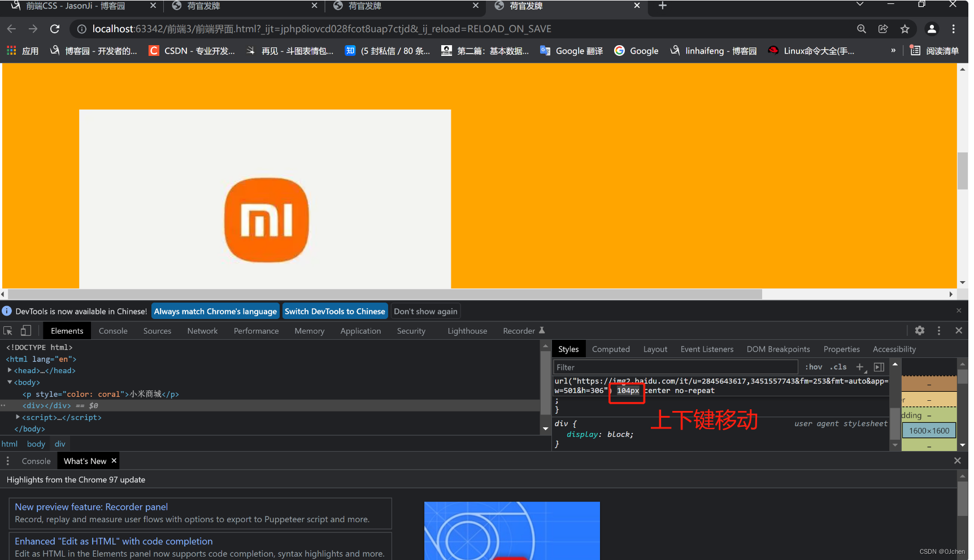This screenshot has height=560, width=974.
Task: Open the drawer three-dot menu
Action: click(8, 461)
